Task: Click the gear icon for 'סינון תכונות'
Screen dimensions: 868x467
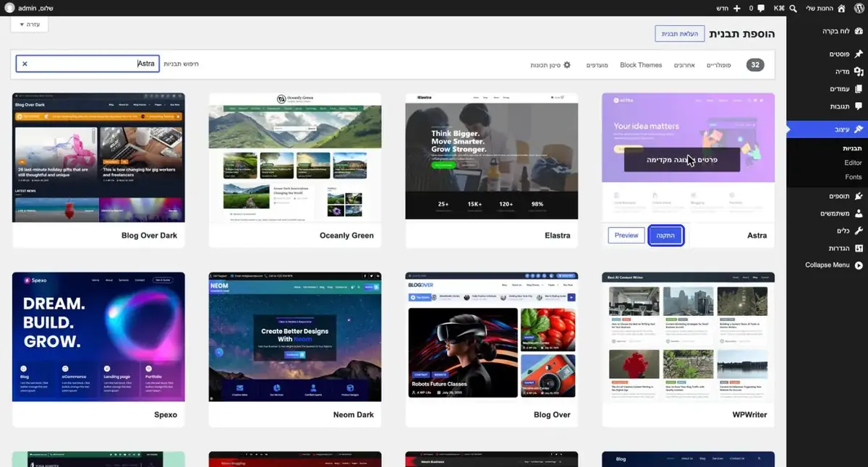Action: tap(567, 65)
